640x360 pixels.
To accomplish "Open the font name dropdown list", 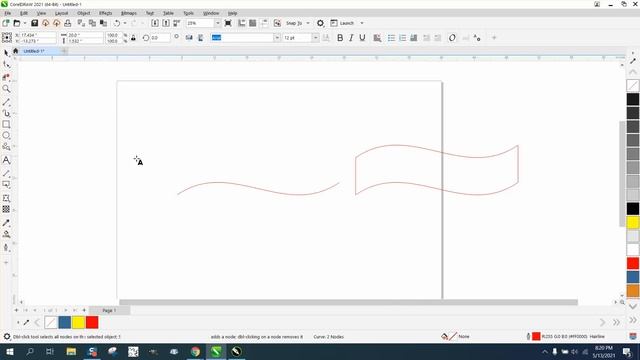I will pyautogui.click(x=277, y=38).
